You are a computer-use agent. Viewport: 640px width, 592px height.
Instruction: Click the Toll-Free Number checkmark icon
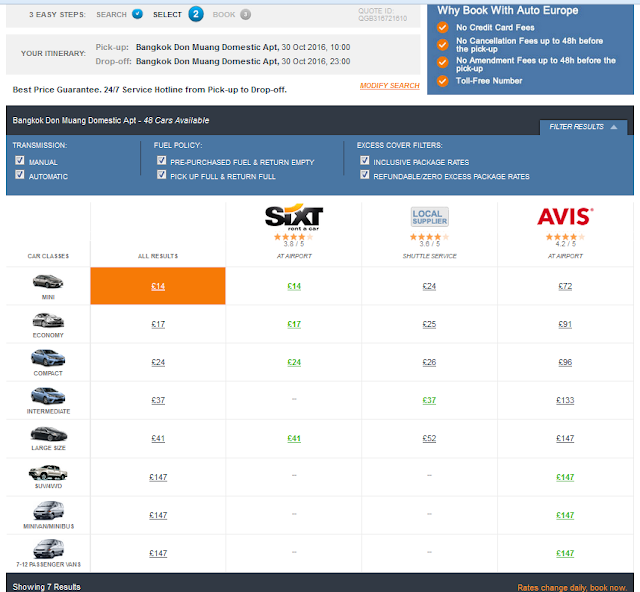tap(442, 81)
